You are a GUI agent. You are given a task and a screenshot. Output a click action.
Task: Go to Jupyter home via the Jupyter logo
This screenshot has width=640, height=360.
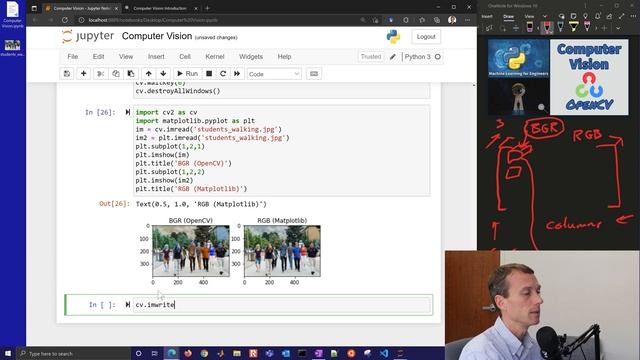pos(88,36)
